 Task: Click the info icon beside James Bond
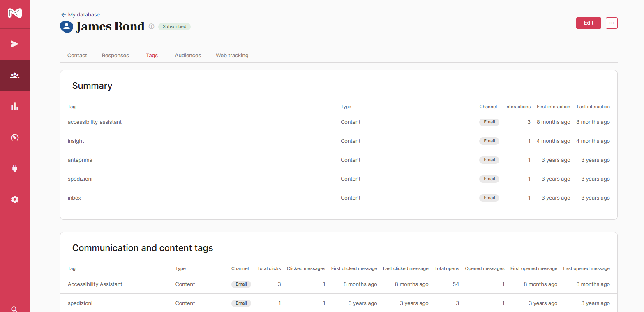[151, 26]
